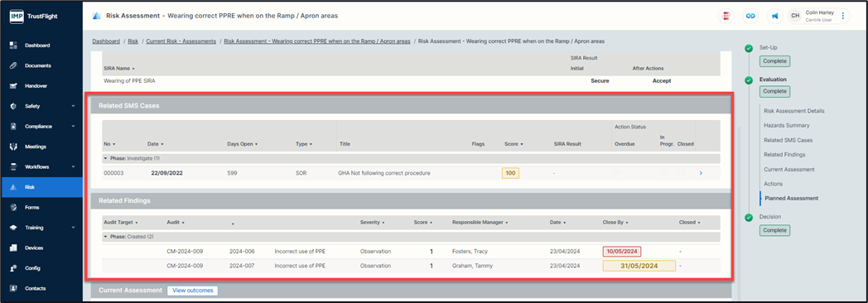Click the CH user avatar
This screenshot has height=303, width=868.
[795, 16]
